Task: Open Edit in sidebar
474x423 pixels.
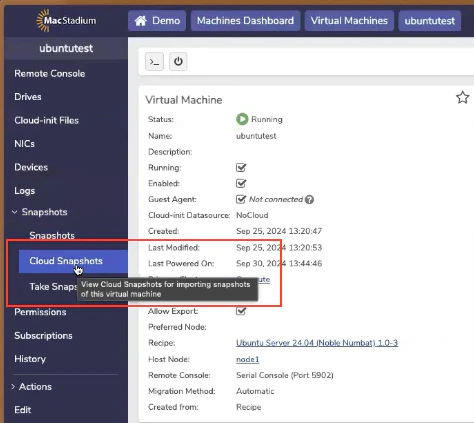Action: coord(23,410)
